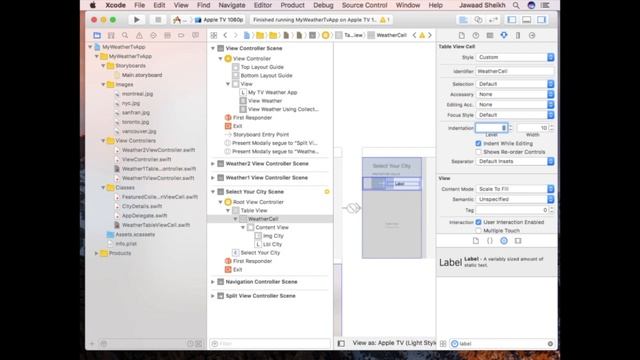Open the Size inspector
640x360 pixels.
[x=518, y=36]
